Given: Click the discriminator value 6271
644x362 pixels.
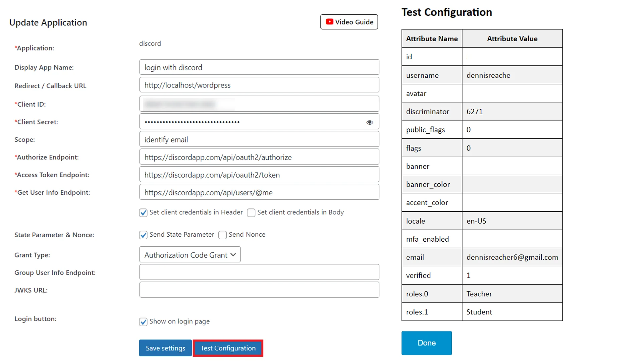Looking at the screenshot, I should click(x=475, y=112).
